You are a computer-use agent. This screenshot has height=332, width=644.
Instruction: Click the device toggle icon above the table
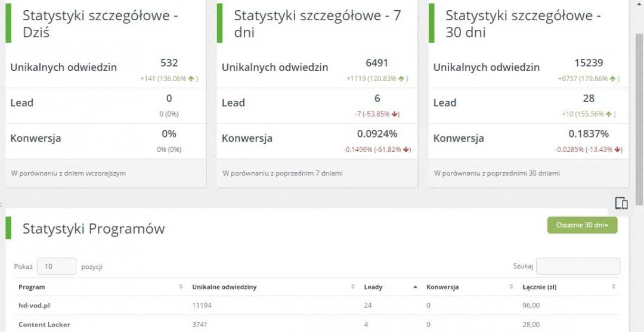pos(621,203)
